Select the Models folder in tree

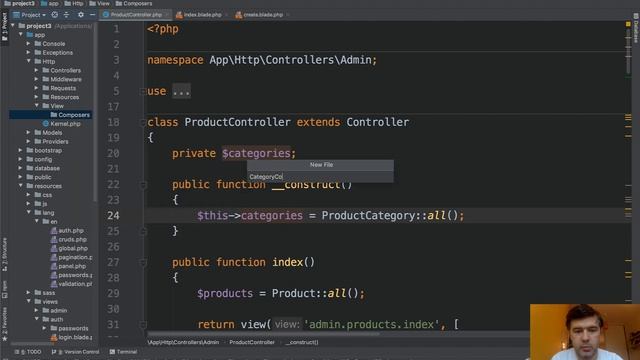pos(49,133)
